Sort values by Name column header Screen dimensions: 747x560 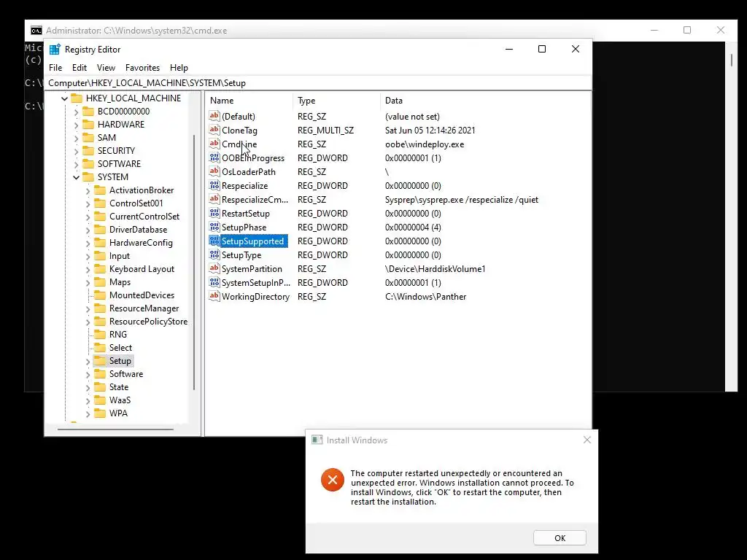tap(249, 101)
